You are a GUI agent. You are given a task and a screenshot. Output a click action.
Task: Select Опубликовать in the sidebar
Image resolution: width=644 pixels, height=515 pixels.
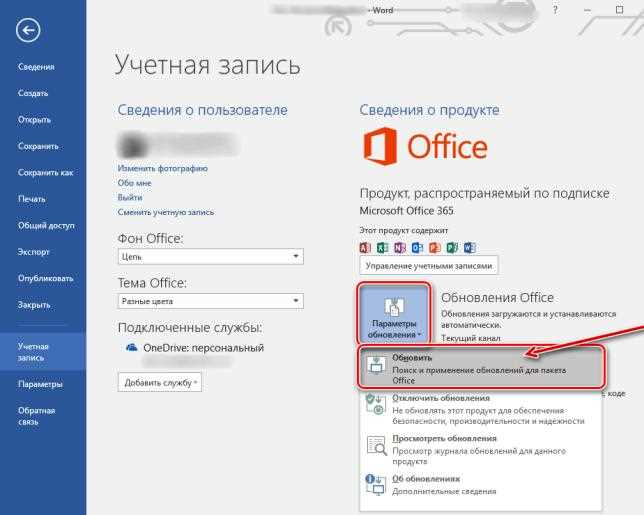45,278
